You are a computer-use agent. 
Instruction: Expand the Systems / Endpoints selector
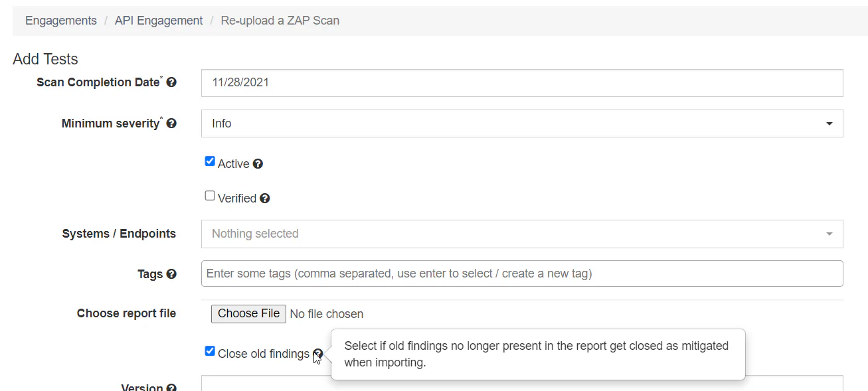522,234
